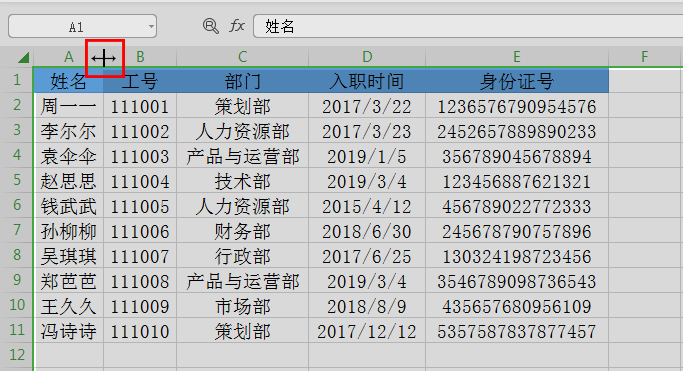Click the formula bar containing 姓名
The width and height of the screenshot is (683, 371).
468,26
